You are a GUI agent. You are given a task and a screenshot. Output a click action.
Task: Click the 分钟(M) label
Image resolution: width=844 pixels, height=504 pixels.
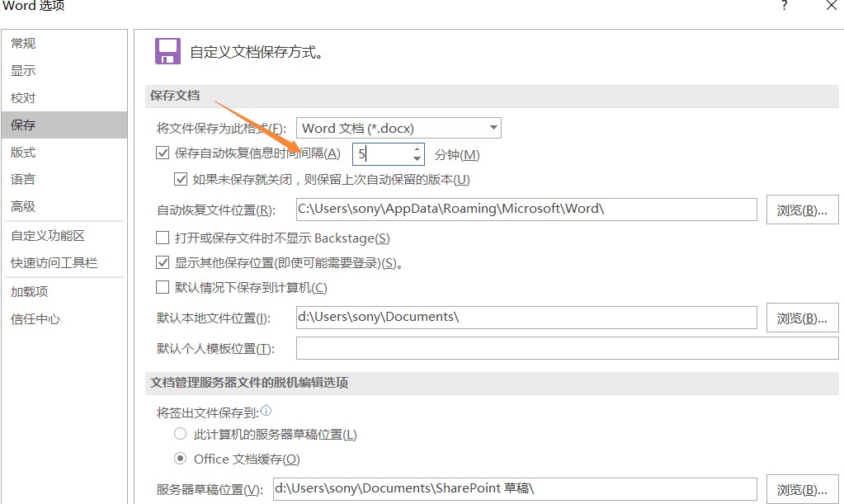tap(457, 155)
